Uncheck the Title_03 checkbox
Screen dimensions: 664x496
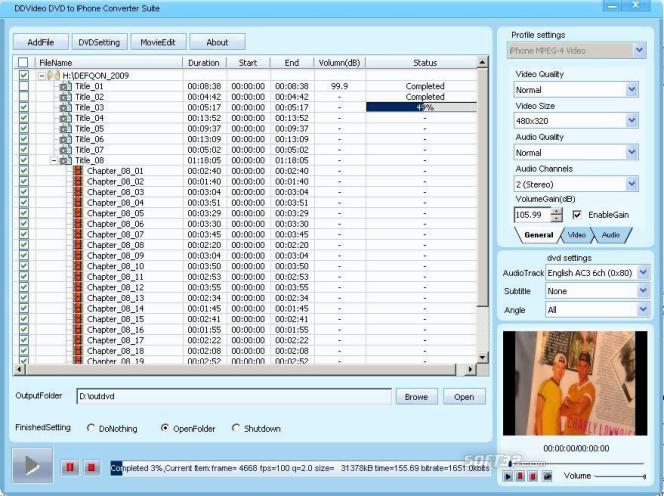24,108
